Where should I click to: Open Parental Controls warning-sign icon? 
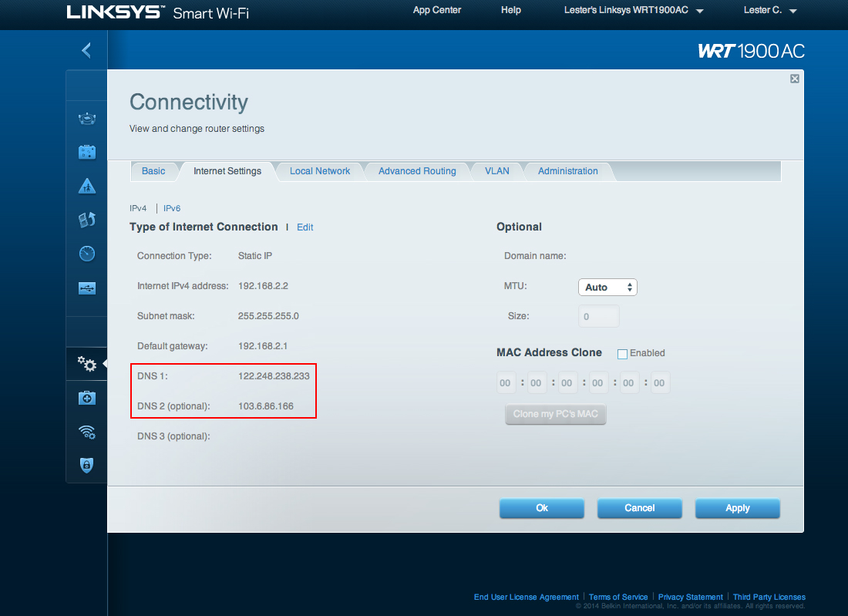coord(87,186)
